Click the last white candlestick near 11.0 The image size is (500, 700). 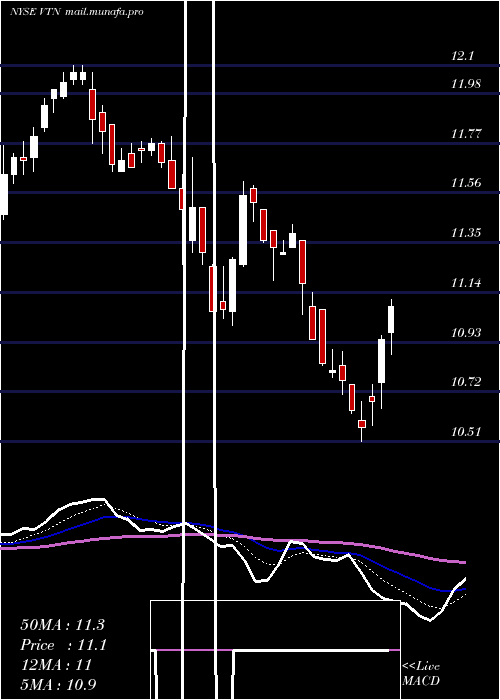[391, 320]
